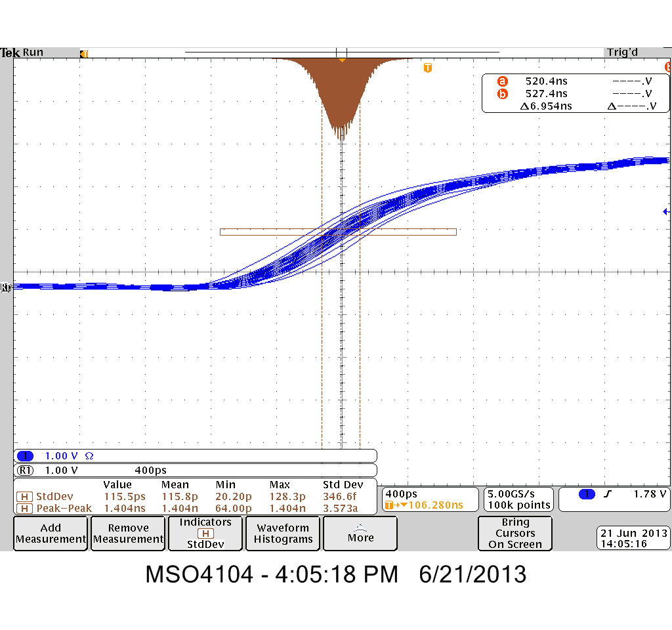Image resolution: width=672 pixels, height=630 pixels.
Task: Click the Δ6.954ns cursor delta readout
Action: [x=546, y=106]
